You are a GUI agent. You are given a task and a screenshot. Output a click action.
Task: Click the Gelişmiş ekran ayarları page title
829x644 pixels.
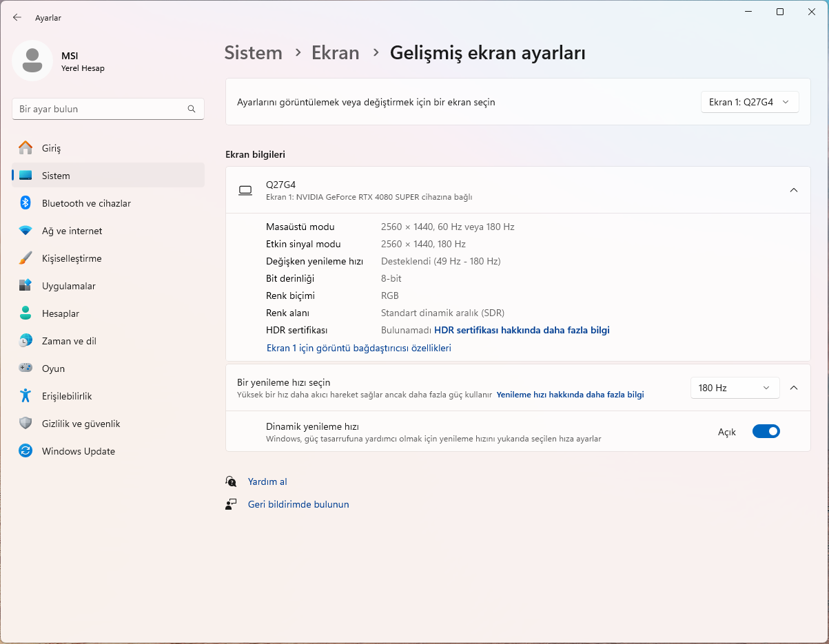488,53
